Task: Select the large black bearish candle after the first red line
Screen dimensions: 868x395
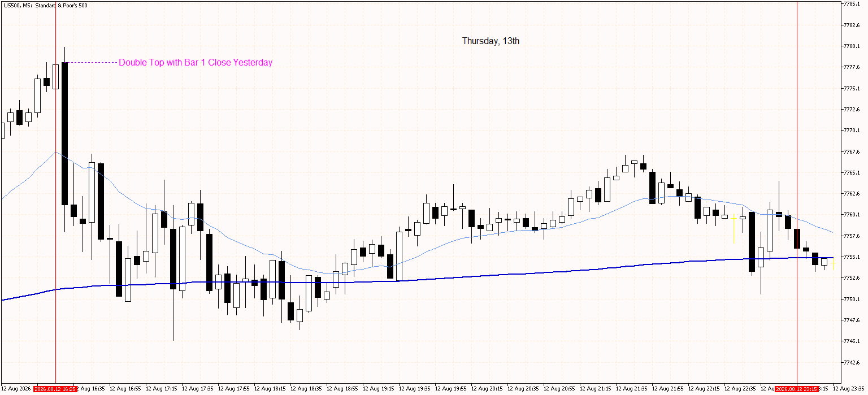Action: (x=65, y=134)
